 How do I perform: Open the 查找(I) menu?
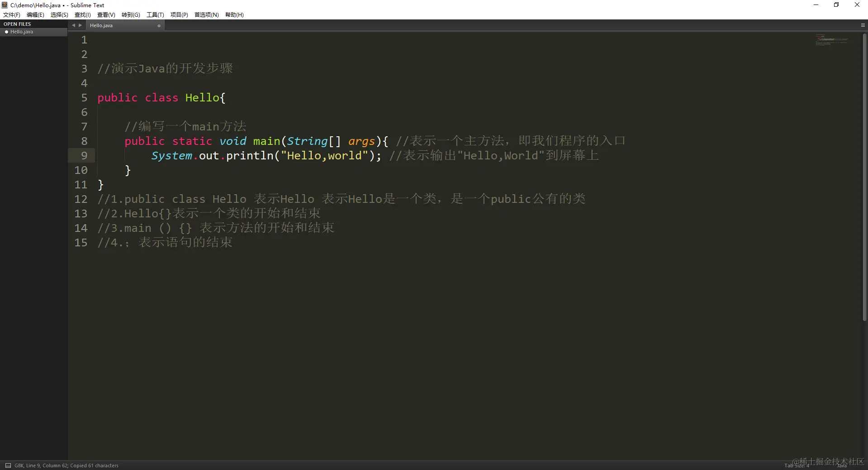tap(82, 14)
